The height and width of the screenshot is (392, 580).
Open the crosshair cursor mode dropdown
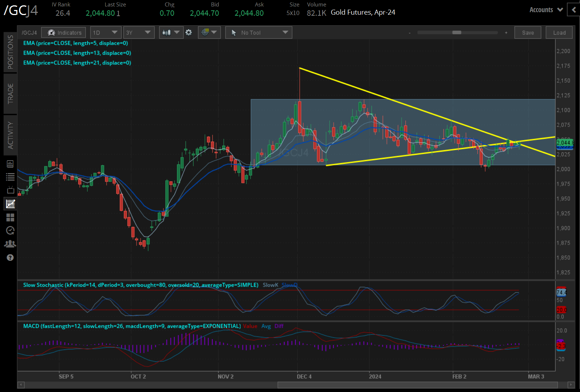[x=209, y=33]
